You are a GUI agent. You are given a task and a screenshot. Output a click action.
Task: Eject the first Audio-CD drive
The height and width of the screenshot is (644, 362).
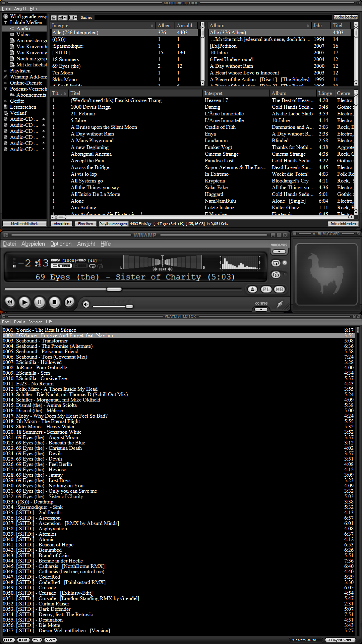tap(44, 119)
